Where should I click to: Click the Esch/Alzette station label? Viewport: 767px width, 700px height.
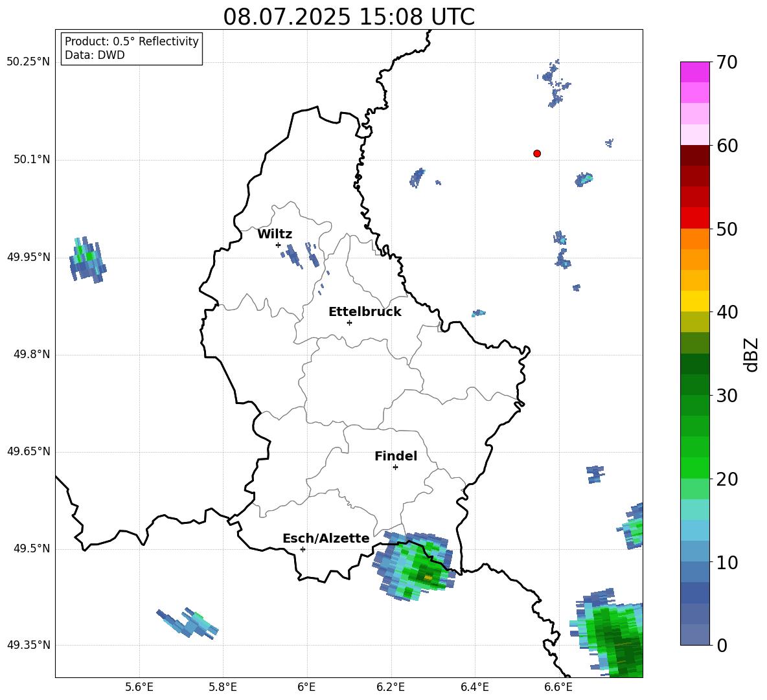[326, 538]
